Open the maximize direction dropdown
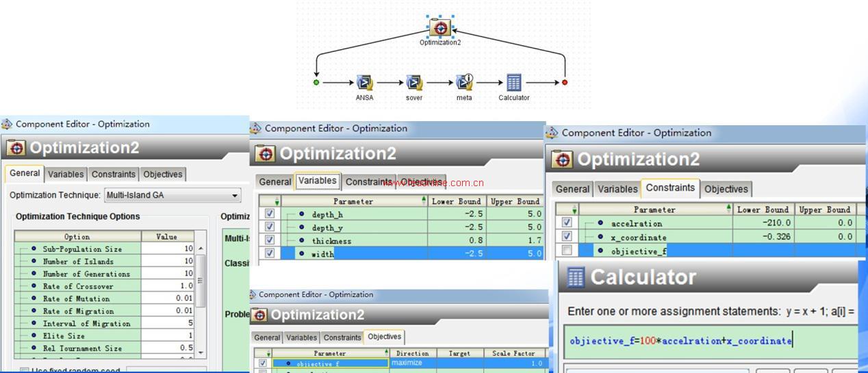The width and height of the screenshot is (868, 373). point(435,363)
